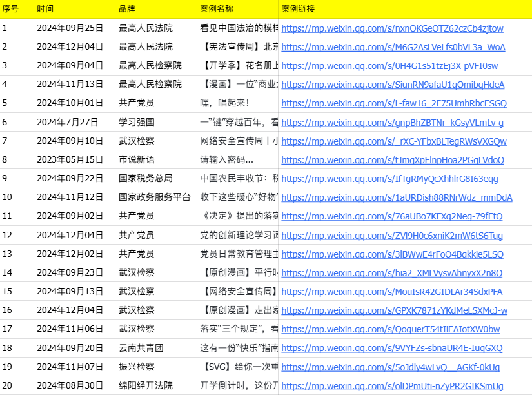
Task: Select date cell 2024年09月04日
Action: coord(75,65)
